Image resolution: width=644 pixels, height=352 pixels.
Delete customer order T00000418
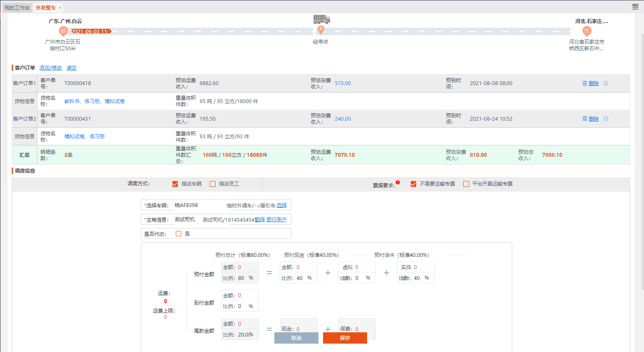point(591,83)
